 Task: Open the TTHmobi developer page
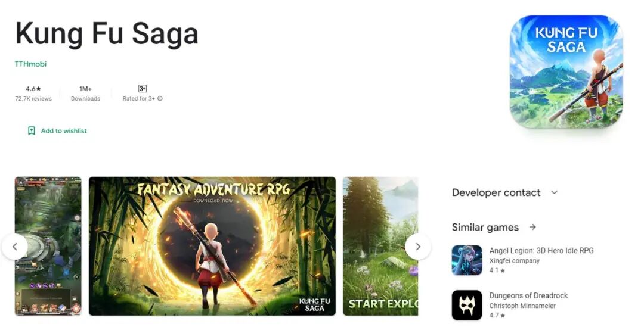(x=31, y=64)
